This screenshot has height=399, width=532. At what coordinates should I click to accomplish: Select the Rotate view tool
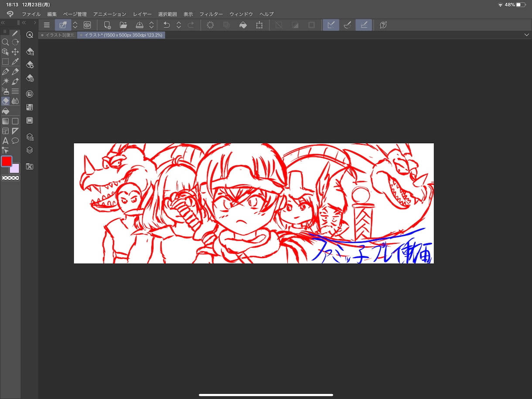click(x=15, y=42)
